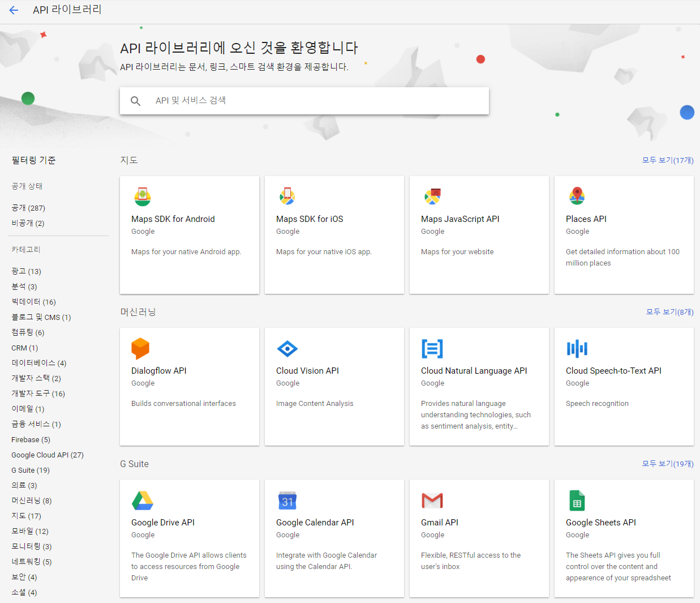Image resolution: width=700 pixels, height=603 pixels.
Task: Filter by 빅데이터 (16) category
Action: [33, 302]
